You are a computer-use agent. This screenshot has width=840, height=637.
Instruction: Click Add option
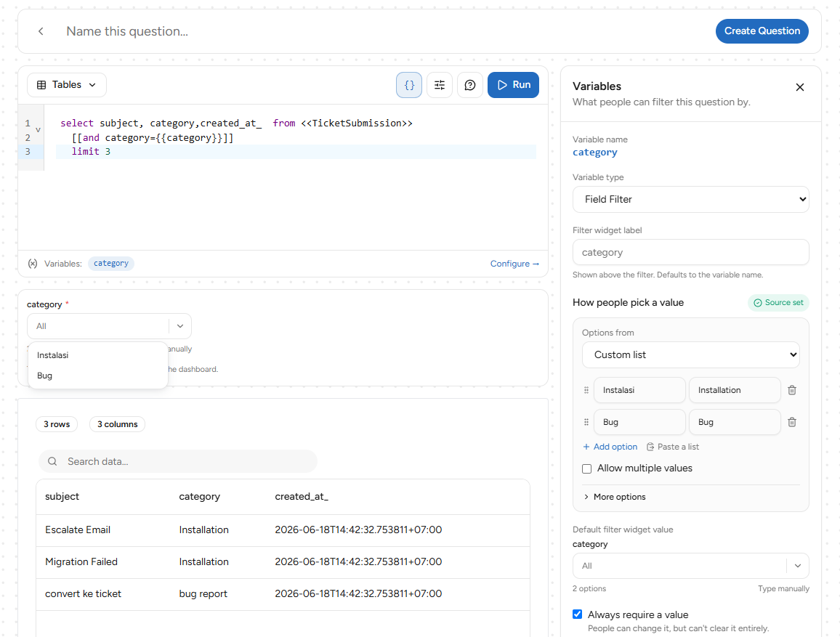click(x=610, y=447)
